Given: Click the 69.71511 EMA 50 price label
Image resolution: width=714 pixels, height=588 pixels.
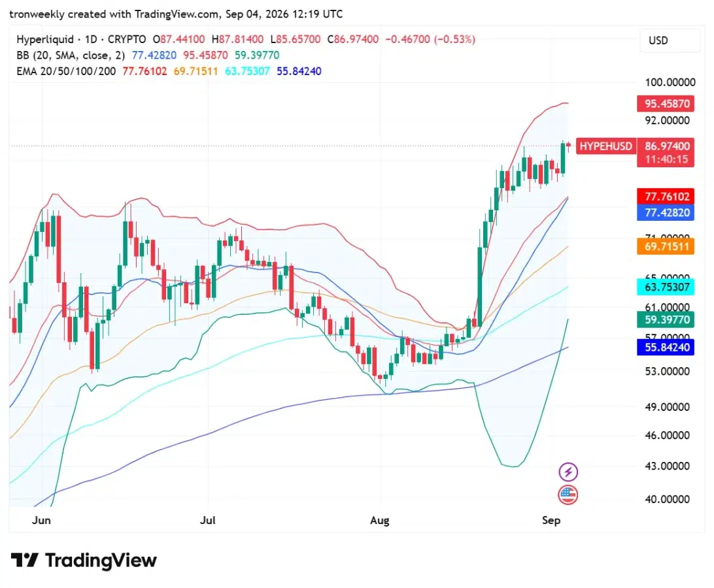Looking at the screenshot, I should (x=665, y=247).
